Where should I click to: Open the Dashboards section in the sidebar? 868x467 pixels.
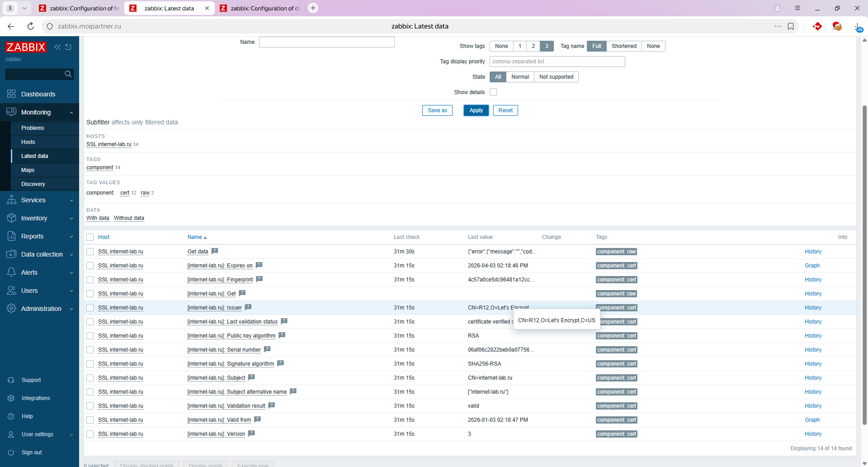tap(38, 94)
